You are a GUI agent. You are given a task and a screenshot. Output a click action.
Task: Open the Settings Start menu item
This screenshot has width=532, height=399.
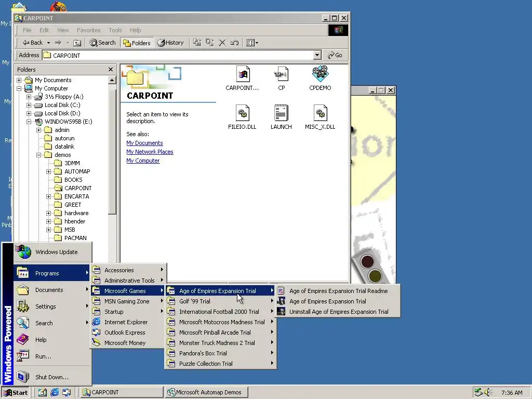pyautogui.click(x=52, y=307)
